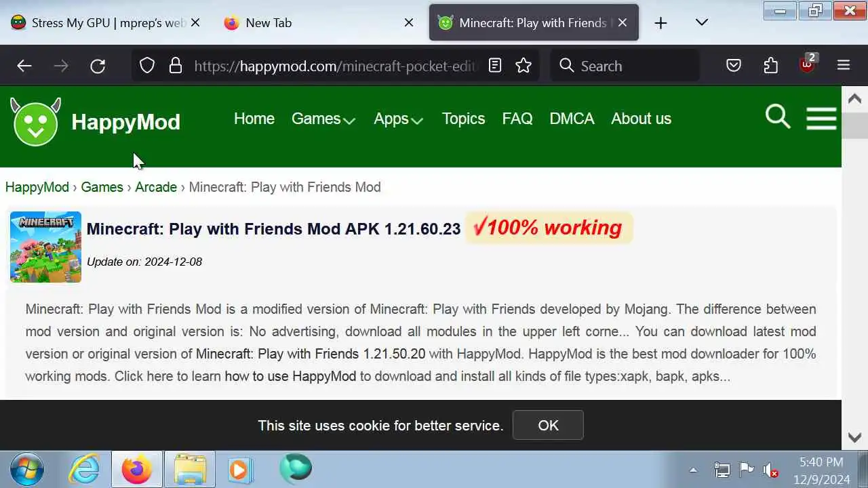Image resolution: width=868 pixels, height=488 pixels.
Task: Open the Save to Pocket icon
Action: (x=734, y=66)
